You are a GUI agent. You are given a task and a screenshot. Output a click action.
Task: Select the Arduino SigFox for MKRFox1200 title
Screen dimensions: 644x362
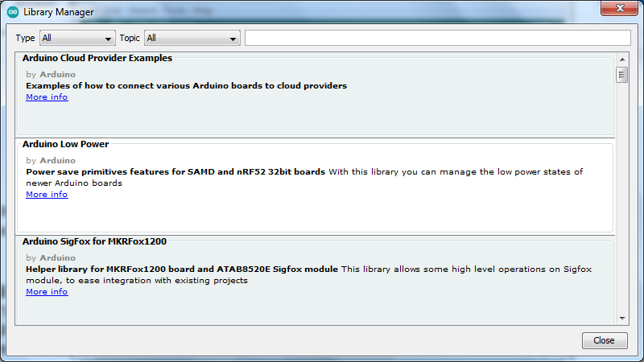[94, 242]
